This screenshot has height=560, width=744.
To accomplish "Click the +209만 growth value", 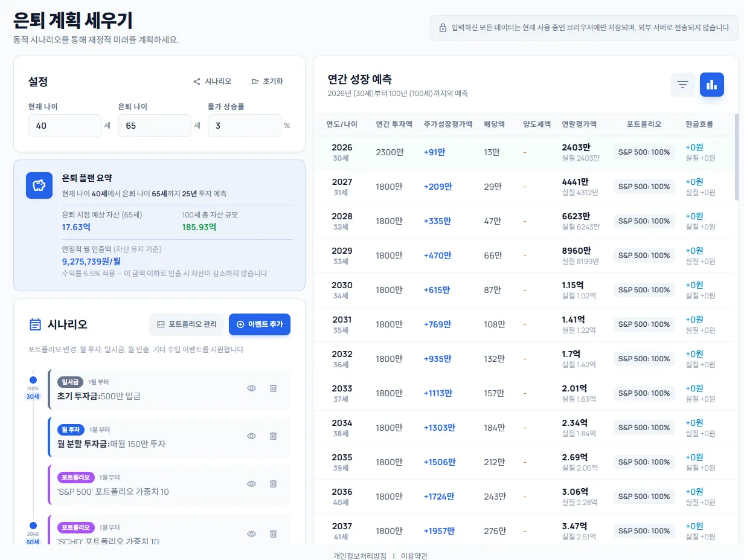I will click(x=438, y=187).
